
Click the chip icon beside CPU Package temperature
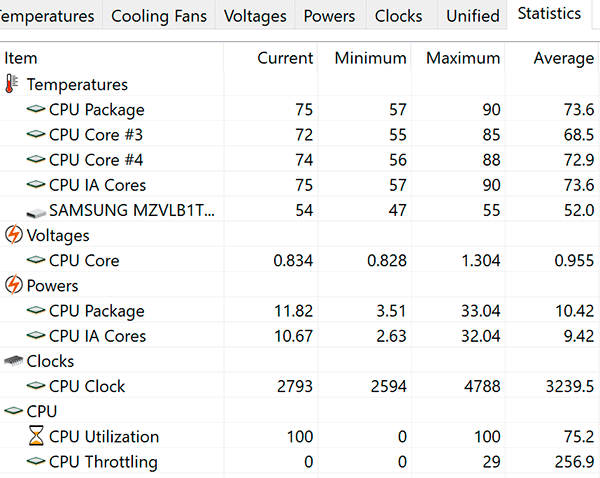[36, 110]
